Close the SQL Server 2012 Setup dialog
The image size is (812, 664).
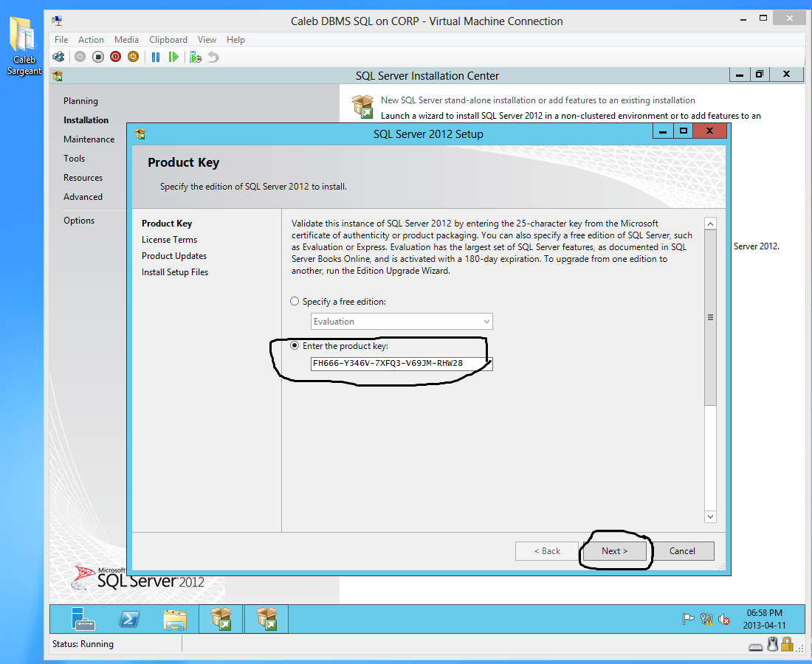point(710,131)
